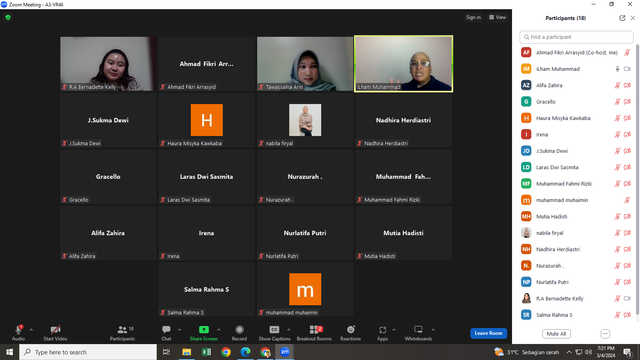Expand Share Screen options arrow
Screen dimensions: 640x360
click(219, 329)
